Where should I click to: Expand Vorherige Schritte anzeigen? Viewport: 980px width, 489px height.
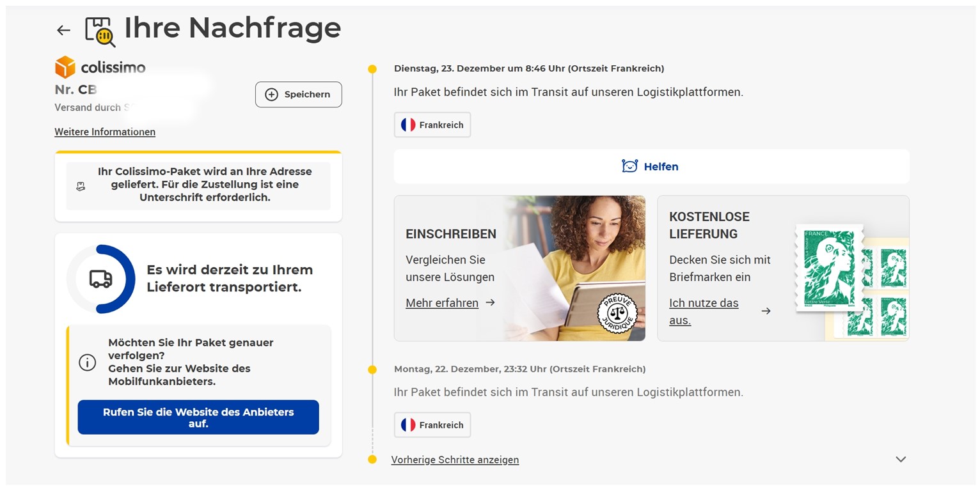click(455, 460)
